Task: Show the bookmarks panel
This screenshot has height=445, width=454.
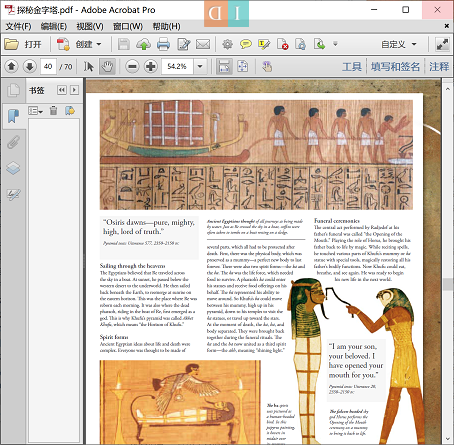Action: (x=13, y=116)
